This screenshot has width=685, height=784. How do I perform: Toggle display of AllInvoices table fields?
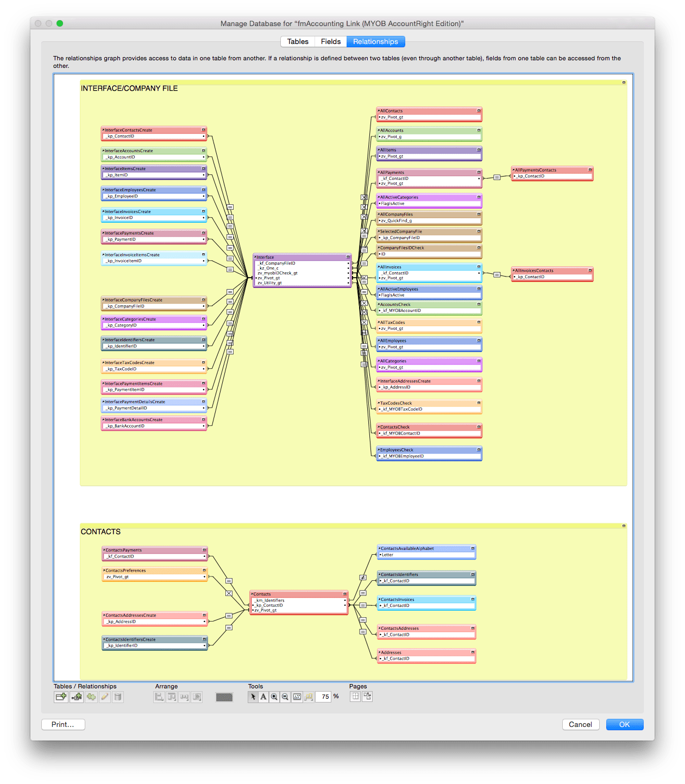[479, 267]
